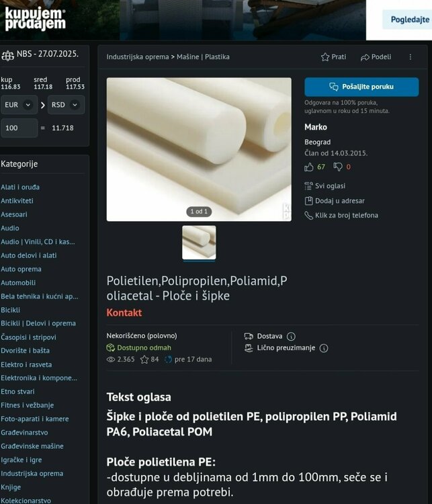Open the EUR currency dropdown

[x=19, y=105]
